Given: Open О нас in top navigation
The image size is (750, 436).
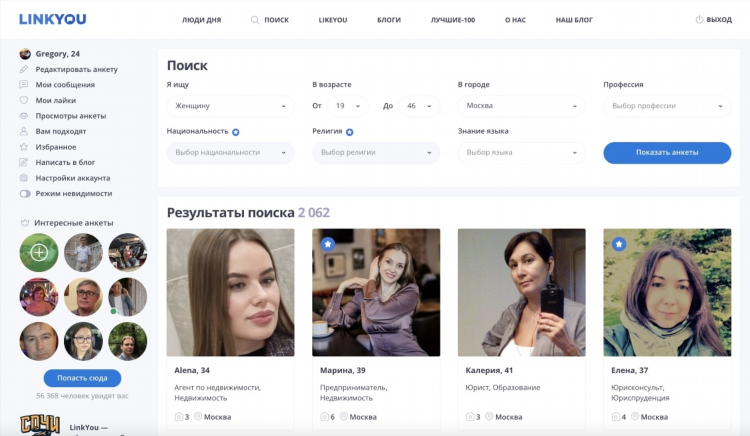Looking at the screenshot, I should 515,20.
